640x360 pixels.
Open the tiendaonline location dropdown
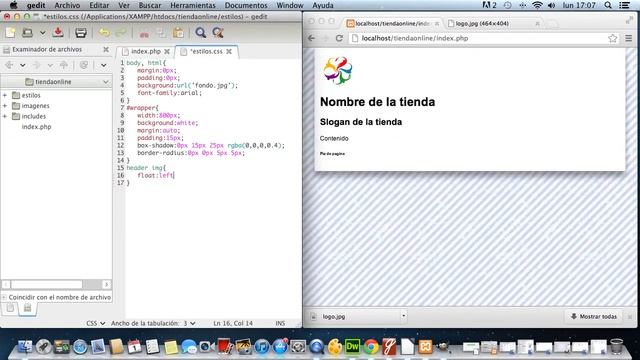(57, 82)
